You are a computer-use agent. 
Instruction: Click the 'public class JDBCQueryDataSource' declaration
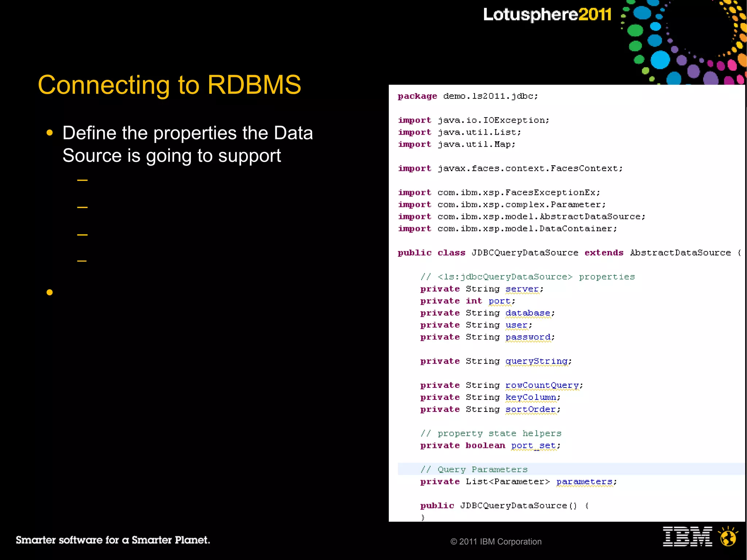click(x=569, y=253)
